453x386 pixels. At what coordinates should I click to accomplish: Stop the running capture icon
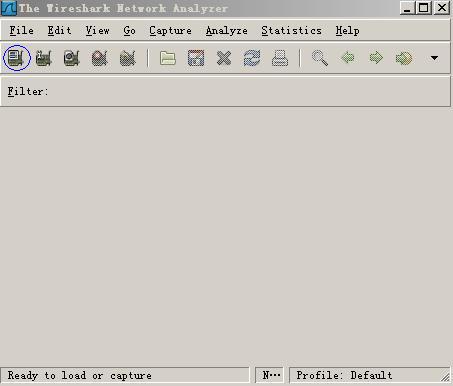pyautogui.click(x=100, y=58)
